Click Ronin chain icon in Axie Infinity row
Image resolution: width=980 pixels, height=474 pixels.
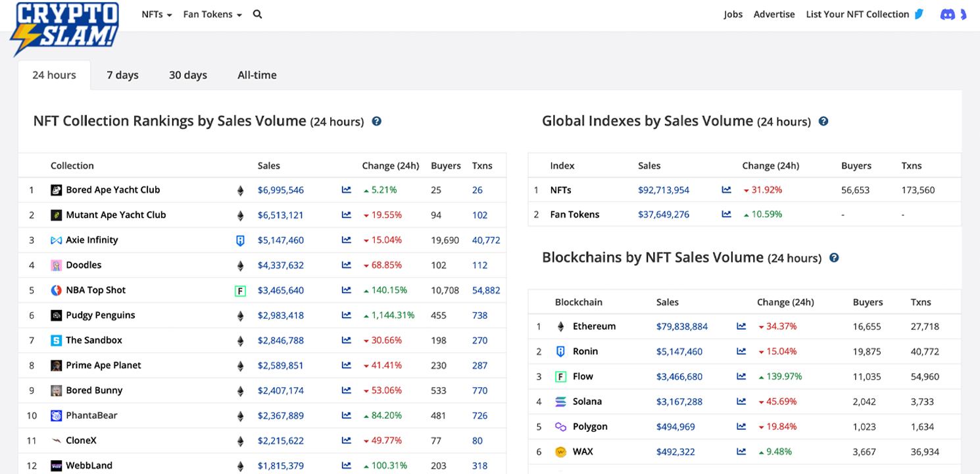point(240,241)
